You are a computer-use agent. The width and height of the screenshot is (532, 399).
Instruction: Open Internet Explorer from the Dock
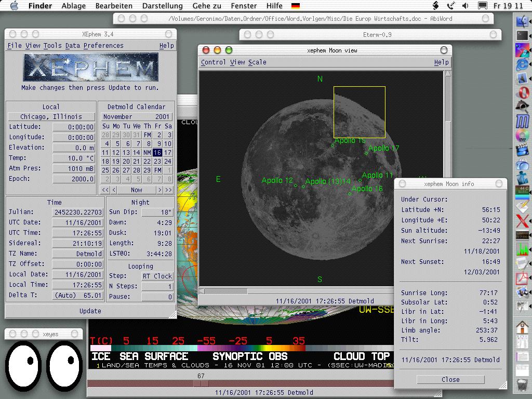click(x=523, y=64)
